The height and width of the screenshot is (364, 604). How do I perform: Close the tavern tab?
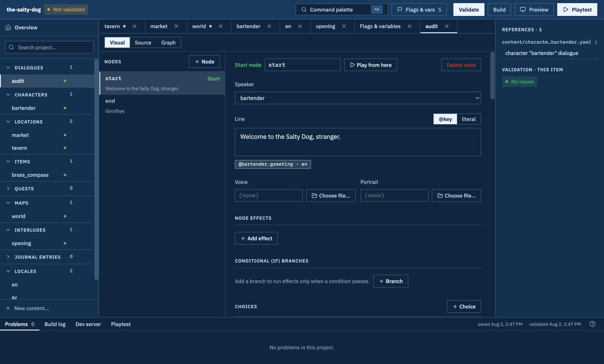pyautogui.click(x=134, y=26)
